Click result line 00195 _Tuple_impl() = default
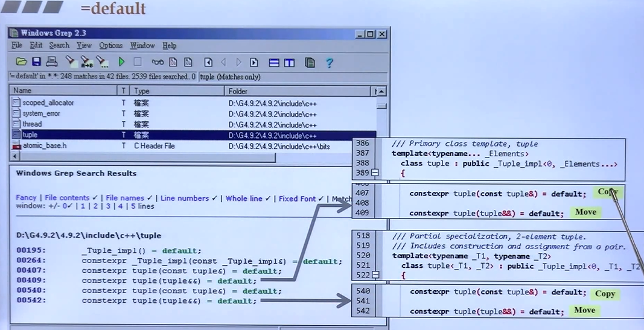 tap(109, 250)
